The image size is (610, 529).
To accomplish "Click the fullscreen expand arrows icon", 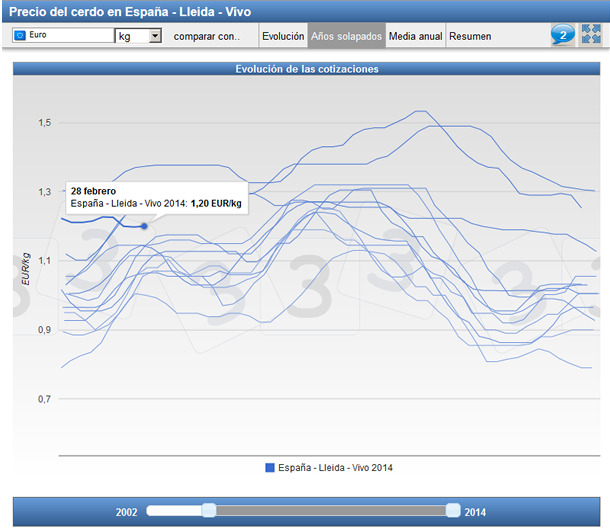I will tap(590, 35).
